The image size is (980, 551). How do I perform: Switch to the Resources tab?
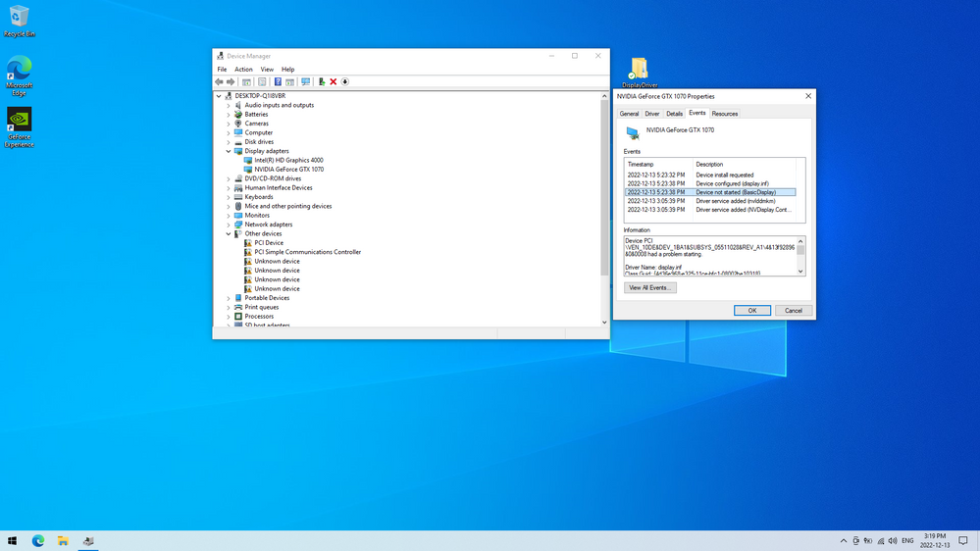[724, 114]
